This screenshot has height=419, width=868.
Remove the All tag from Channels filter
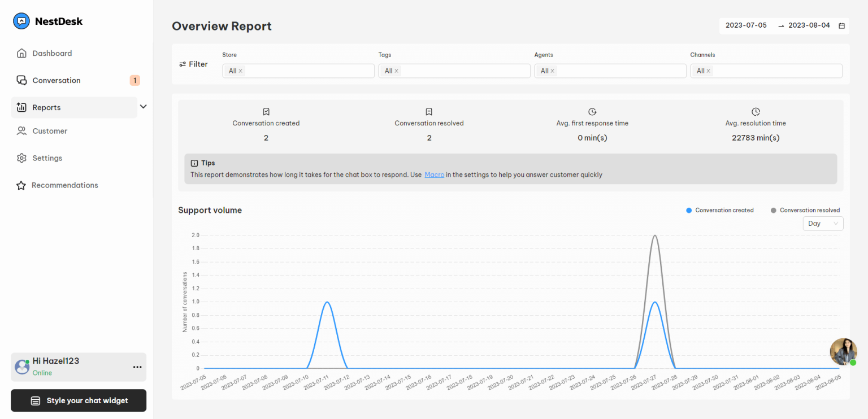(x=709, y=71)
